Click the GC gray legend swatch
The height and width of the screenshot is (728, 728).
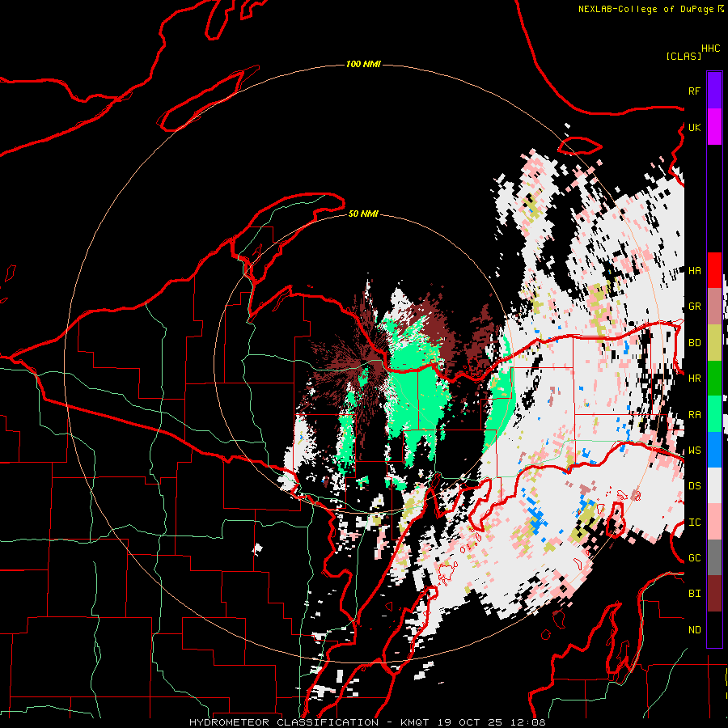(x=714, y=557)
